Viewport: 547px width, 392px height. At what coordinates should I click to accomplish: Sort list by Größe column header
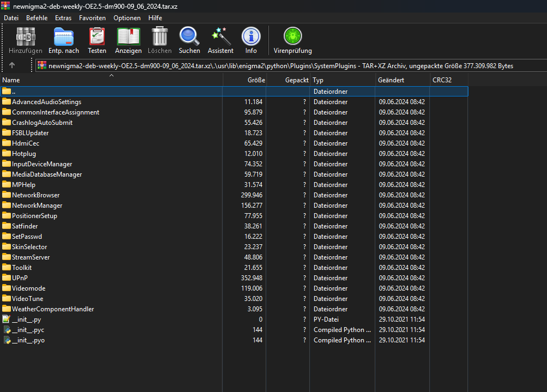pyautogui.click(x=256, y=80)
